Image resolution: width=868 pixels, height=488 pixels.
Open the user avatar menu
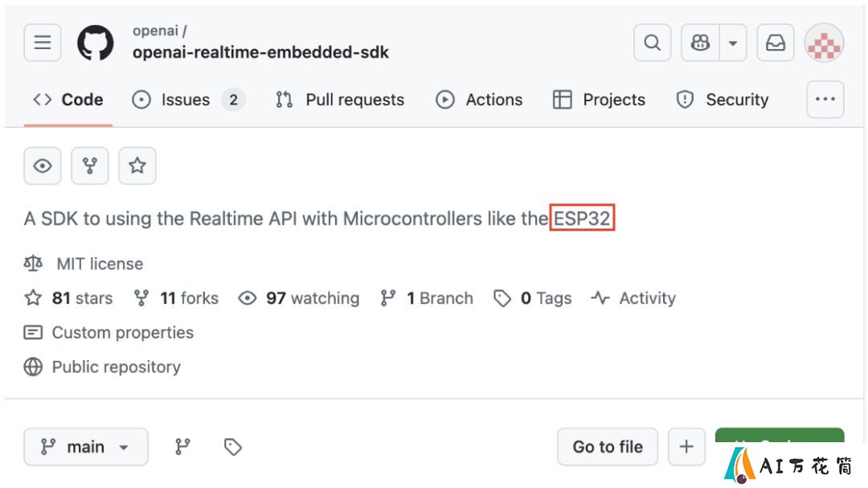[x=825, y=43]
